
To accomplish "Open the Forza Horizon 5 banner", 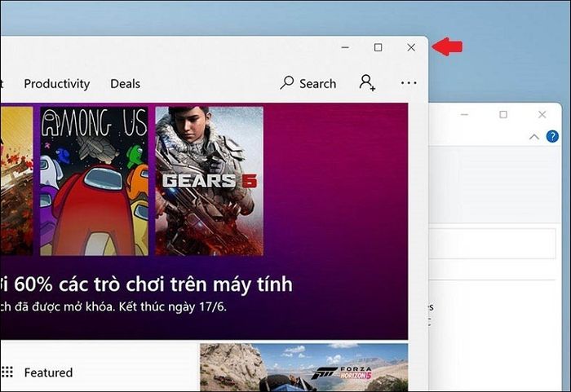I will (x=304, y=368).
